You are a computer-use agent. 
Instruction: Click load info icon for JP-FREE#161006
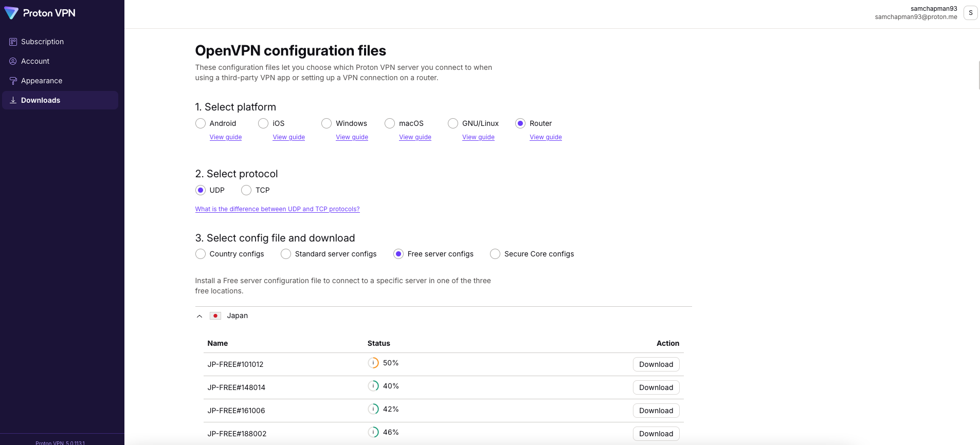click(373, 409)
